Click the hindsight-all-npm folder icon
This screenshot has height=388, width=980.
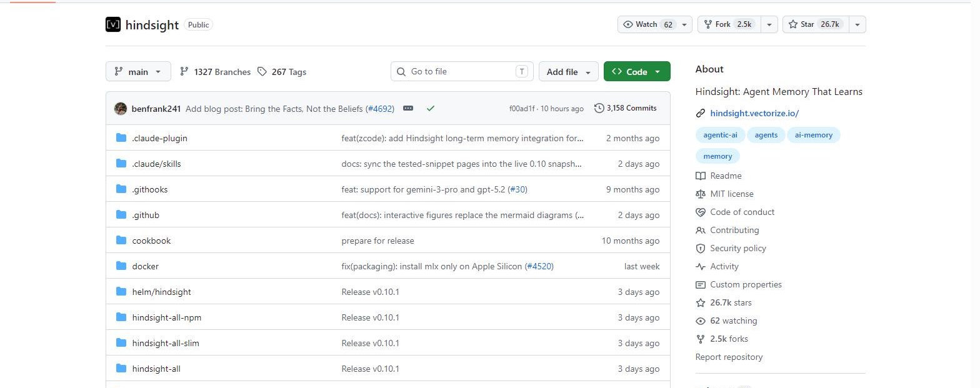[x=121, y=317]
